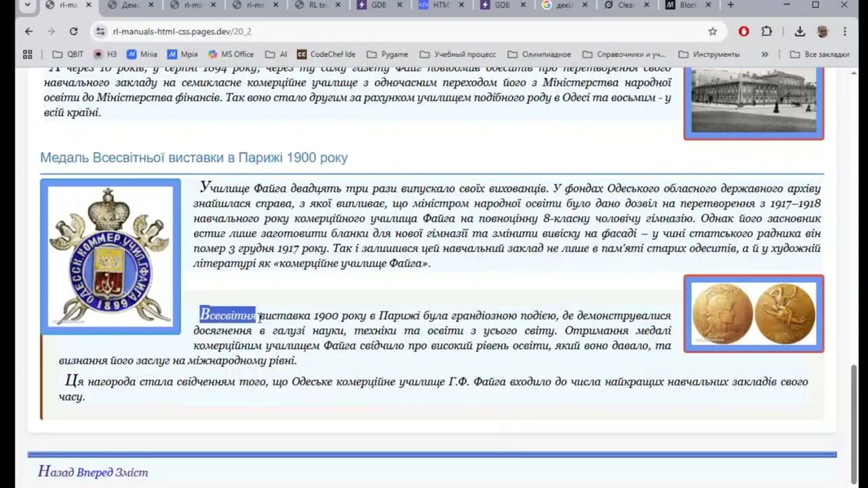Open Chrome three-dot menu
The image size is (868, 488).
pos(845,31)
